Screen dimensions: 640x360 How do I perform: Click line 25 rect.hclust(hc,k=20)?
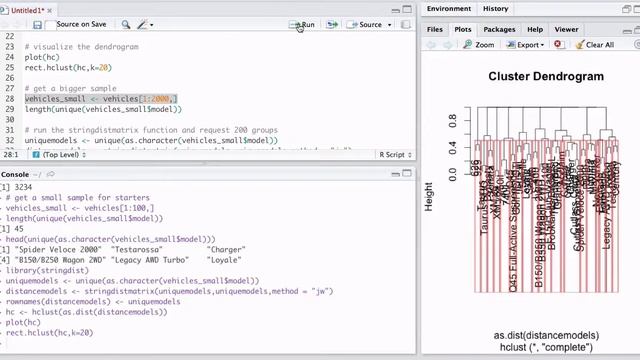[x=68, y=67]
